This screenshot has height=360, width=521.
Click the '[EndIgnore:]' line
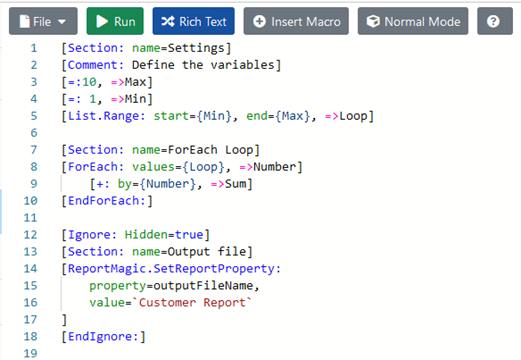click(103, 337)
